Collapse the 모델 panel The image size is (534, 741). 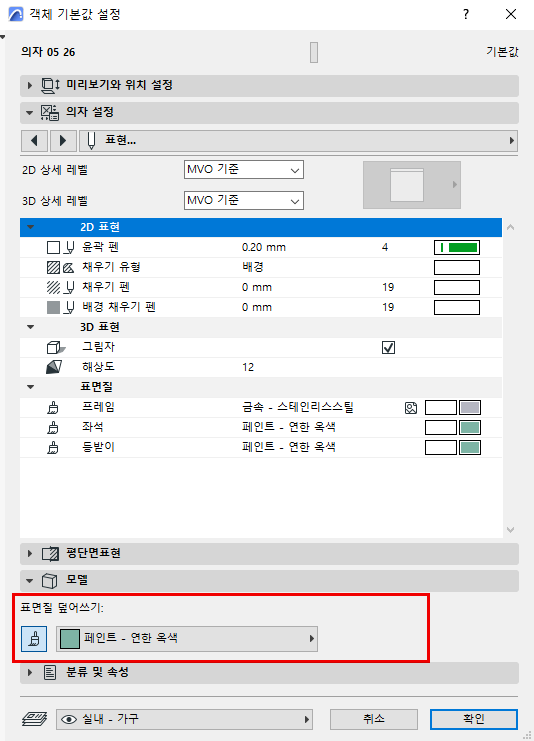30,581
